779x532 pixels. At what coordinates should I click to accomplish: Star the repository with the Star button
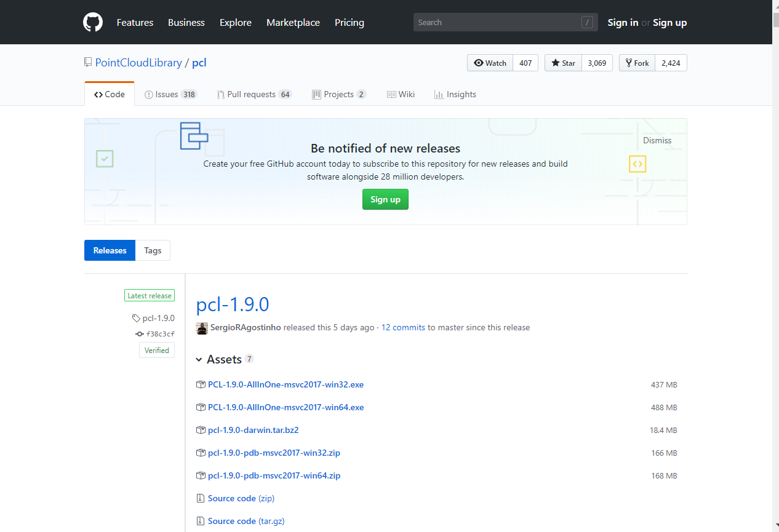(x=563, y=63)
